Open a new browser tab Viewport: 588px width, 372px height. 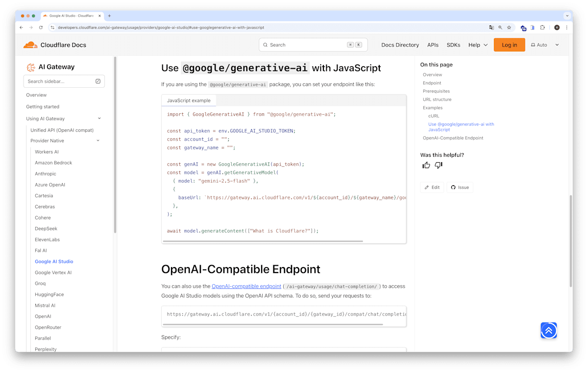[109, 16]
